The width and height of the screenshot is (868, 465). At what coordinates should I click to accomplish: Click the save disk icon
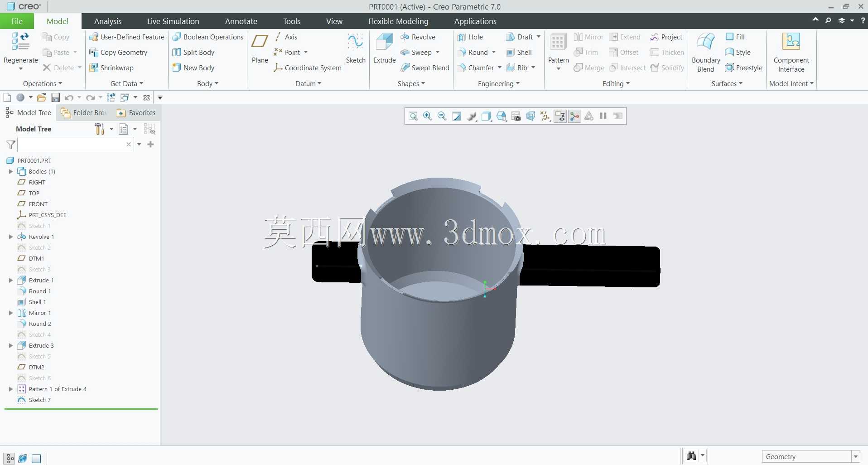tap(55, 97)
